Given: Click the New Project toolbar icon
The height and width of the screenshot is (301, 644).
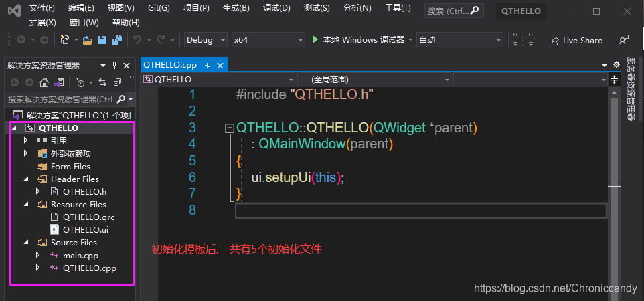Looking at the screenshot, I should pos(65,40).
